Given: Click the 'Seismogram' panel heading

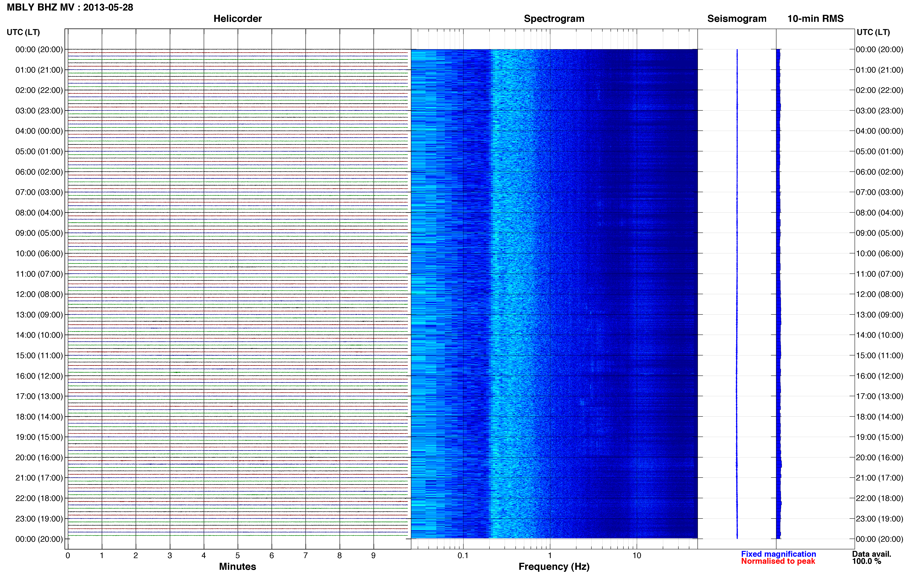Looking at the screenshot, I should pos(737,19).
